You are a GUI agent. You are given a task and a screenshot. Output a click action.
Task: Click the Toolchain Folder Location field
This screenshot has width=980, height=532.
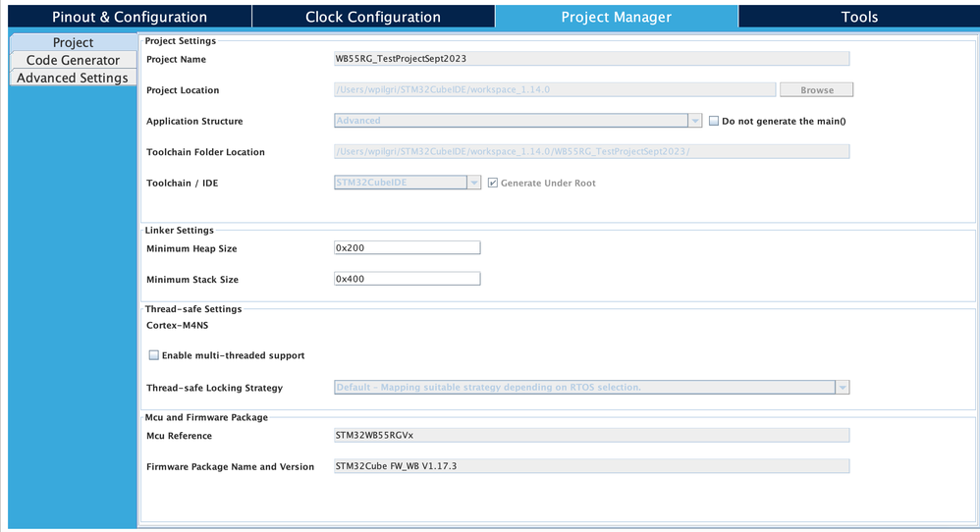591,152
